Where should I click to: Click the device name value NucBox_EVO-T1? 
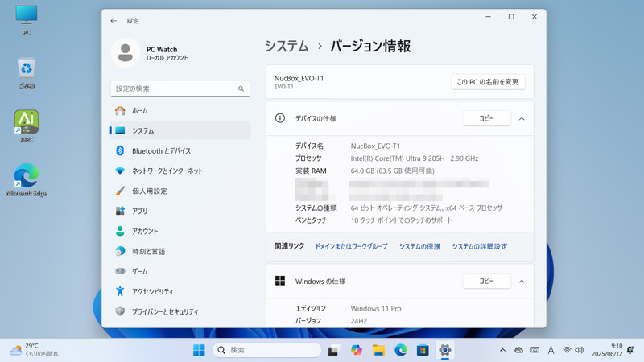[x=375, y=146]
